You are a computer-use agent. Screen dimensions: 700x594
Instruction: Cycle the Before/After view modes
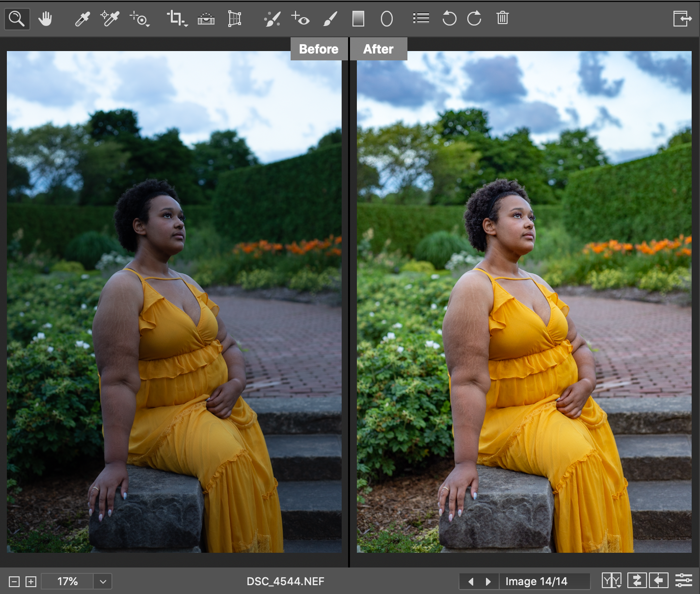pos(612,581)
